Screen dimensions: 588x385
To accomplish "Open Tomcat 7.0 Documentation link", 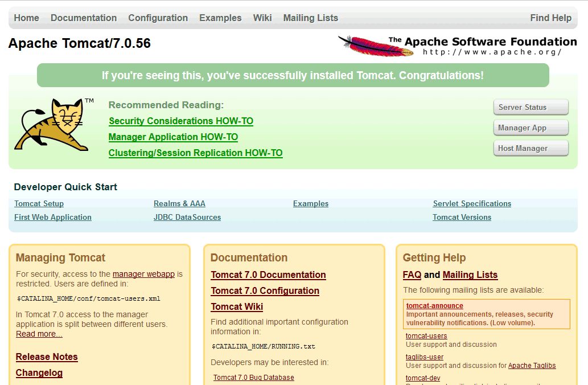I will (x=269, y=275).
